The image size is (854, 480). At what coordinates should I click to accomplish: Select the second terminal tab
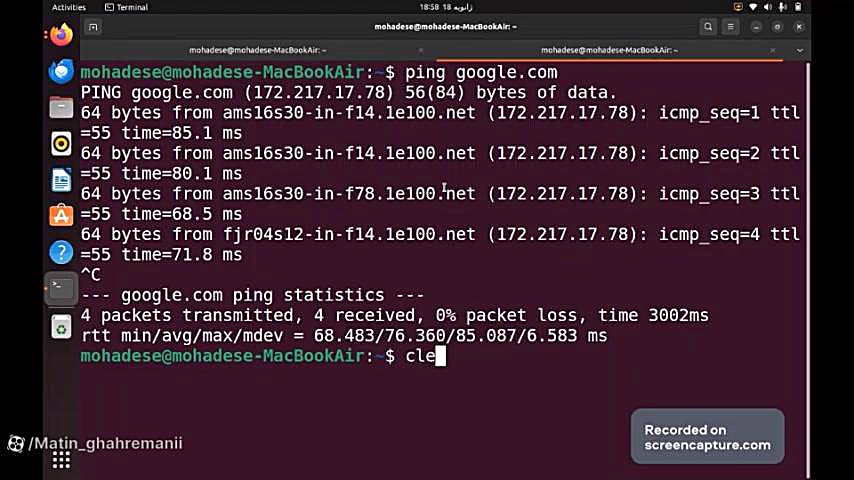pyautogui.click(x=609, y=50)
